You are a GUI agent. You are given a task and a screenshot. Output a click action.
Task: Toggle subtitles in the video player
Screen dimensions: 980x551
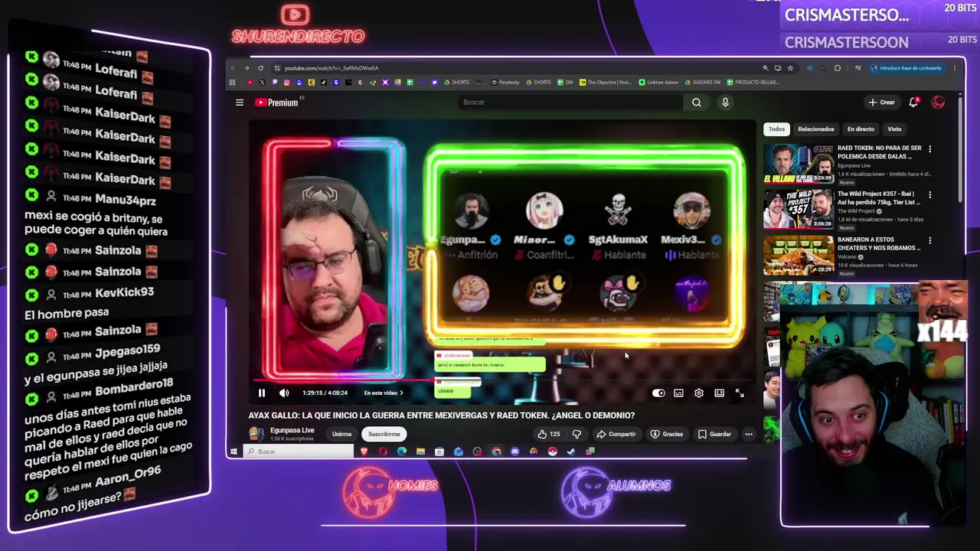(x=678, y=393)
